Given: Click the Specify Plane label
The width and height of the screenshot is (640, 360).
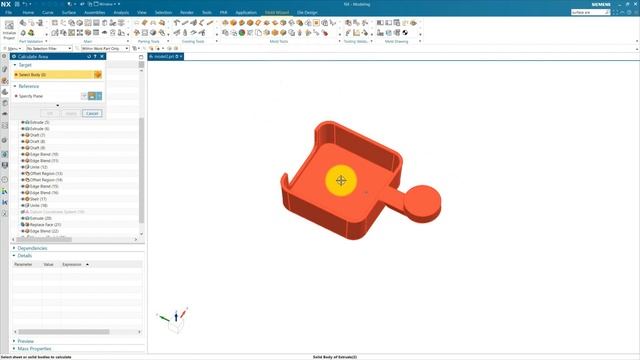Looking at the screenshot, I should (x=31, y=96).
